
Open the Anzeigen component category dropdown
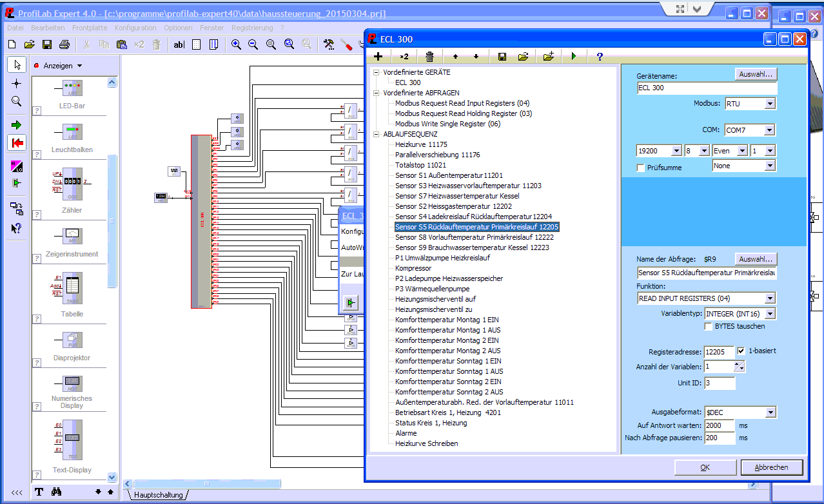[79, 66]
